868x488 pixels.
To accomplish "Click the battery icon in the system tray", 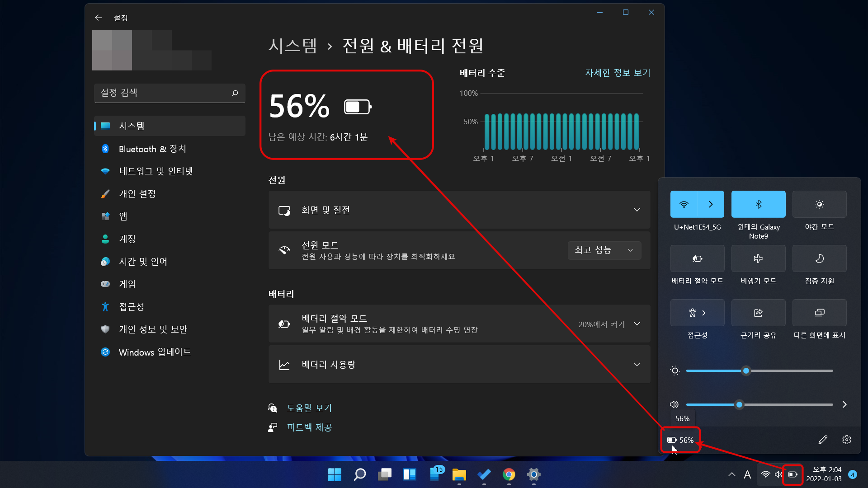I will coord(793,474).
